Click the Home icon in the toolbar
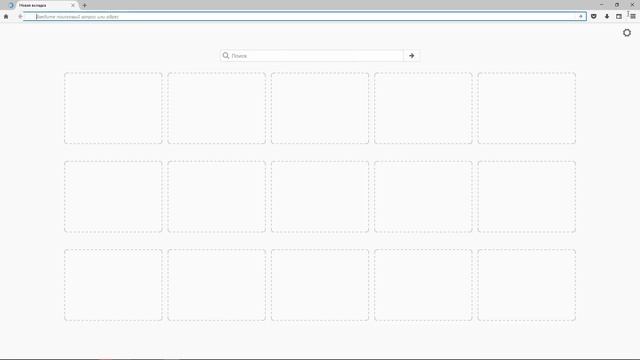640x360 pixels. (6, 17)
